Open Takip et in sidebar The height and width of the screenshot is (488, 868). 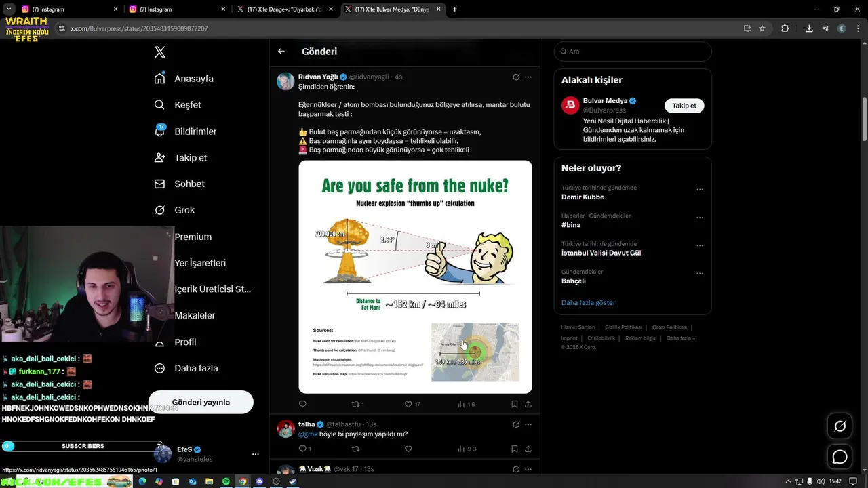pos(180,158)
